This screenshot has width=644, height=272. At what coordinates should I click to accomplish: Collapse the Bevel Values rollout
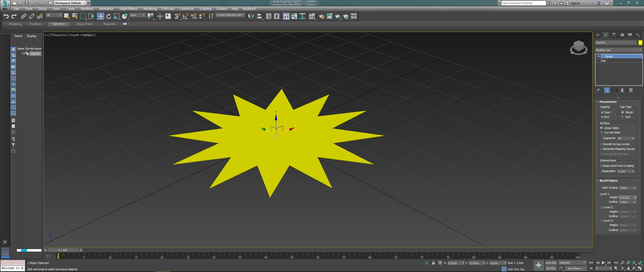click(608, 181)
